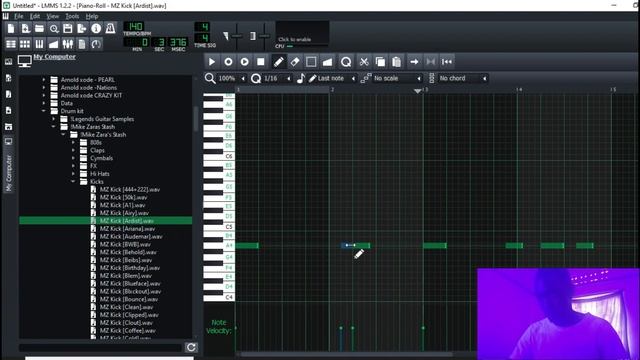Stop playback in the piano roll
The image size is (640, 360).
tap(260, 62)
